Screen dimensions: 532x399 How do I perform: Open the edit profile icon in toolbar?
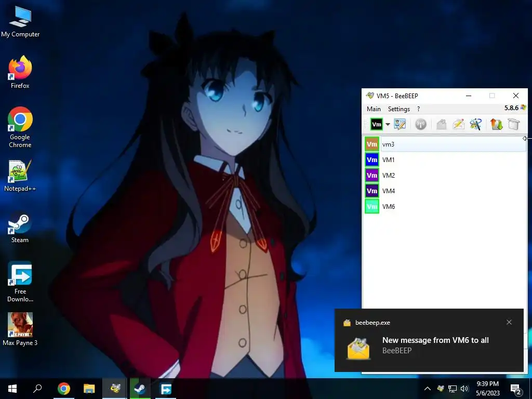click(400, 124)
